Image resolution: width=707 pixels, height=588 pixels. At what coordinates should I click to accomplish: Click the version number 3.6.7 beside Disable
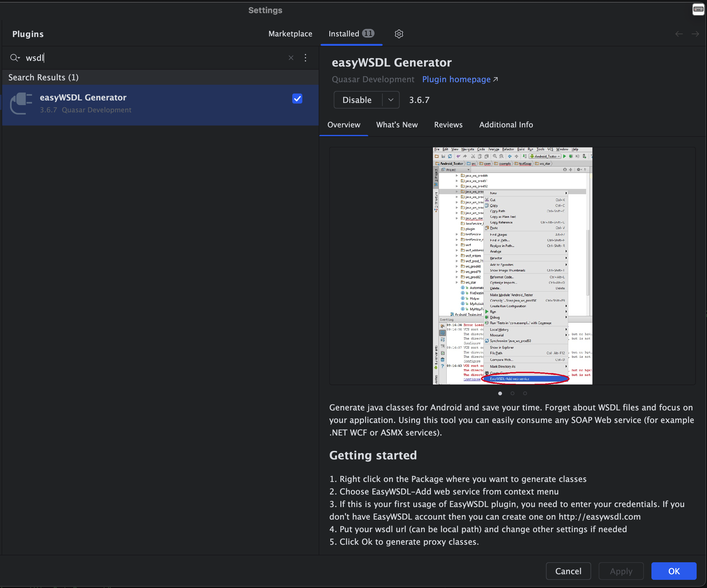[x=419, y=100]
